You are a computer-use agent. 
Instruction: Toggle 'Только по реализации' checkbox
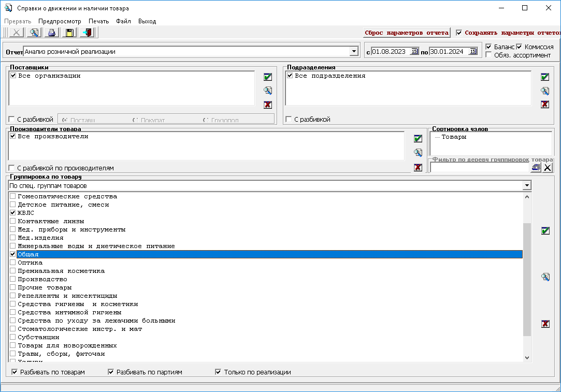pyautogui.click(x=218, y=372)
